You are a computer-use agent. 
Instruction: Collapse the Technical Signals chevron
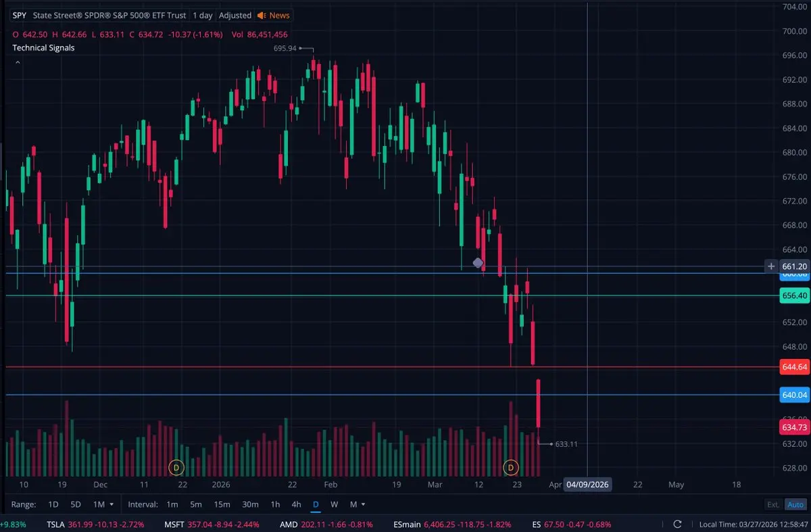(17, 62)
